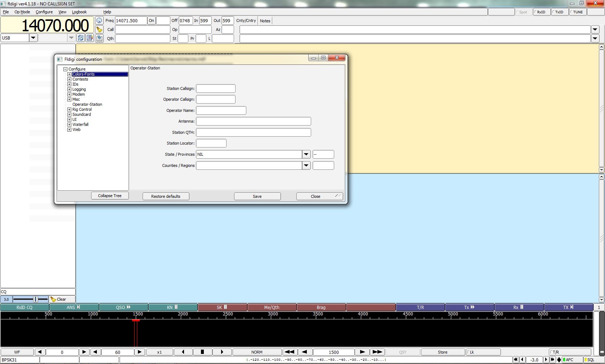Expand the Waterfall tree node

pos(69,125)
